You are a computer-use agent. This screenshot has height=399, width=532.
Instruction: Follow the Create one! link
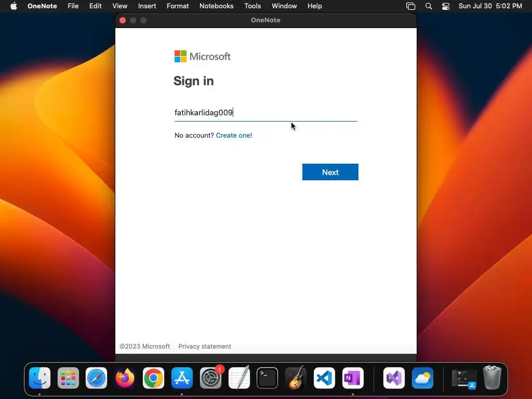click(234, 136)
